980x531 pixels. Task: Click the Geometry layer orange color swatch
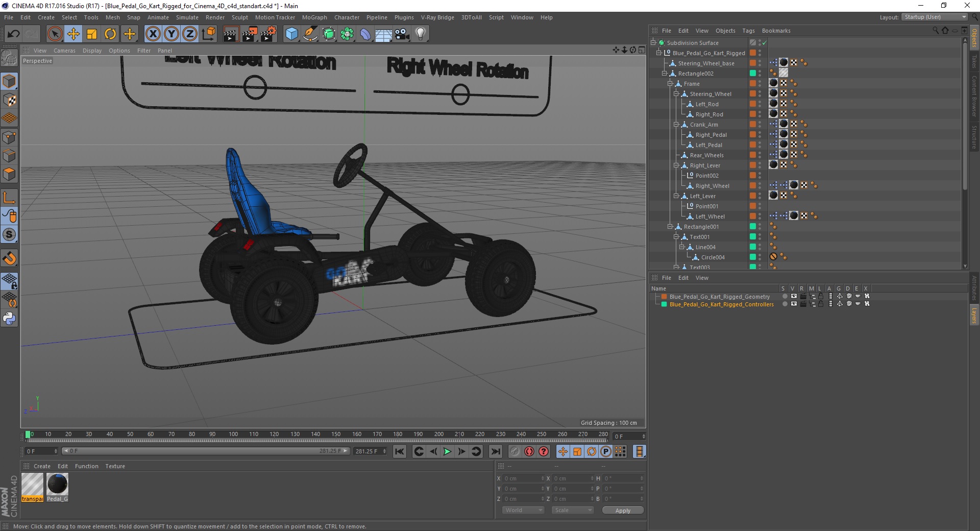pyautogui.click(x=664, y=296)
